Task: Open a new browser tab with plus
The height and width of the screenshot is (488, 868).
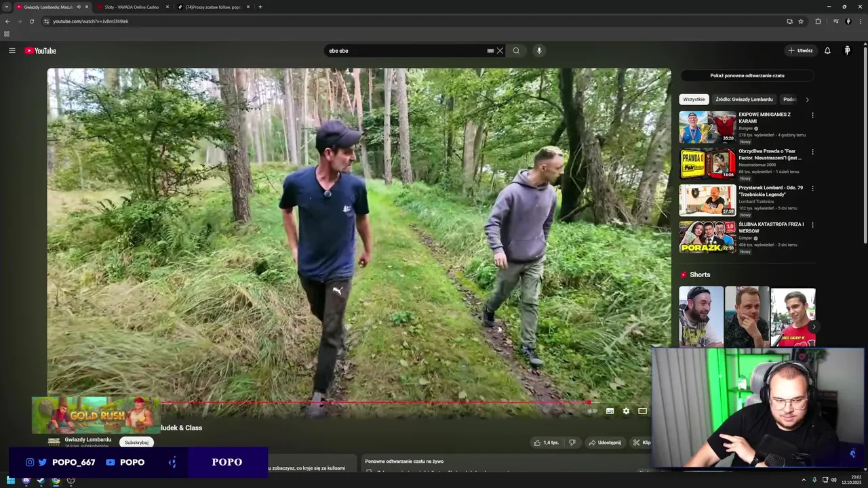Action: (x=260, y=7)
